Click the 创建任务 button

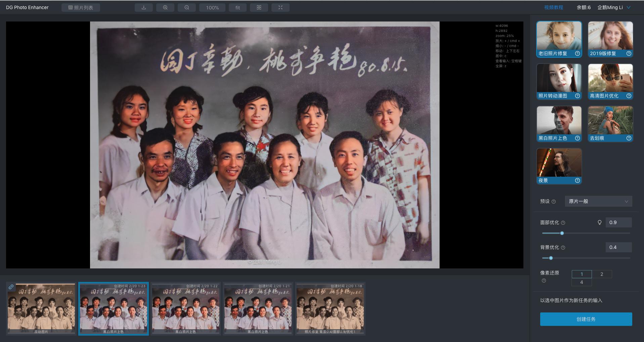click(586, 319)
